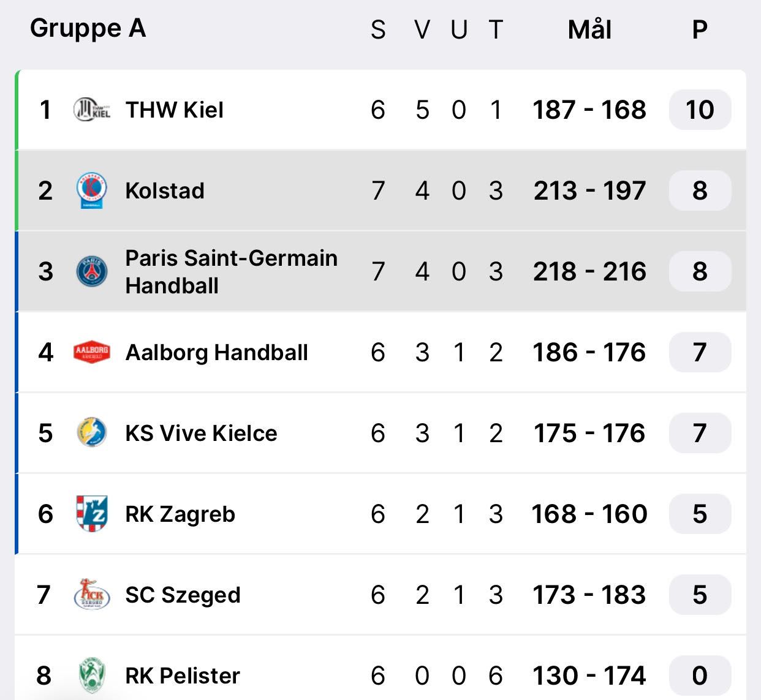Click the Gruppe A heading
Image resolution: width=761 pixels, height=700 pixels.
point(88,28)
